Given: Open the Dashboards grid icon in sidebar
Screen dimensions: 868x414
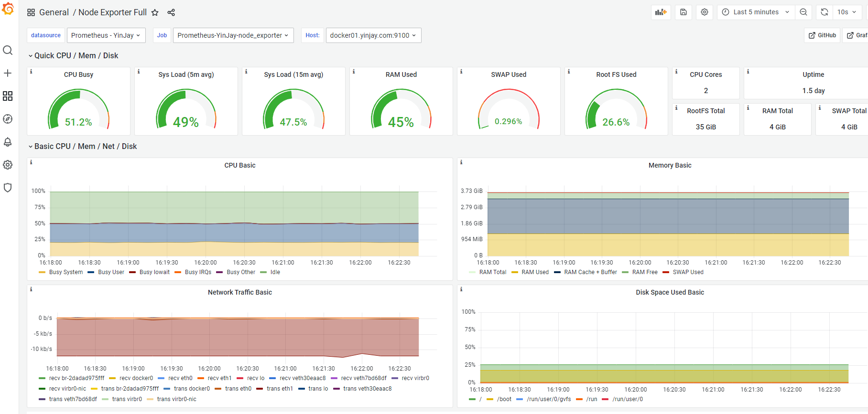Looking at the screenshot, I should (x=8, y=96).
